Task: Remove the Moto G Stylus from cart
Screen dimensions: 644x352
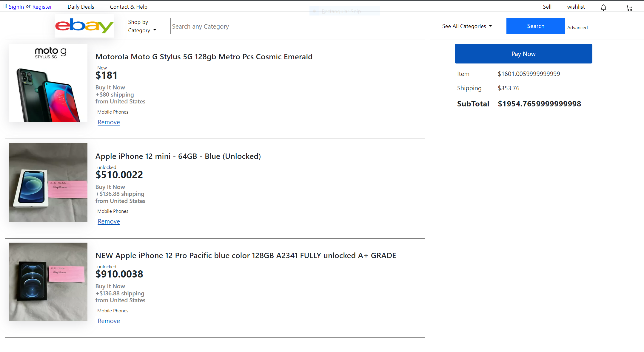Action: (x=109, y=122)
